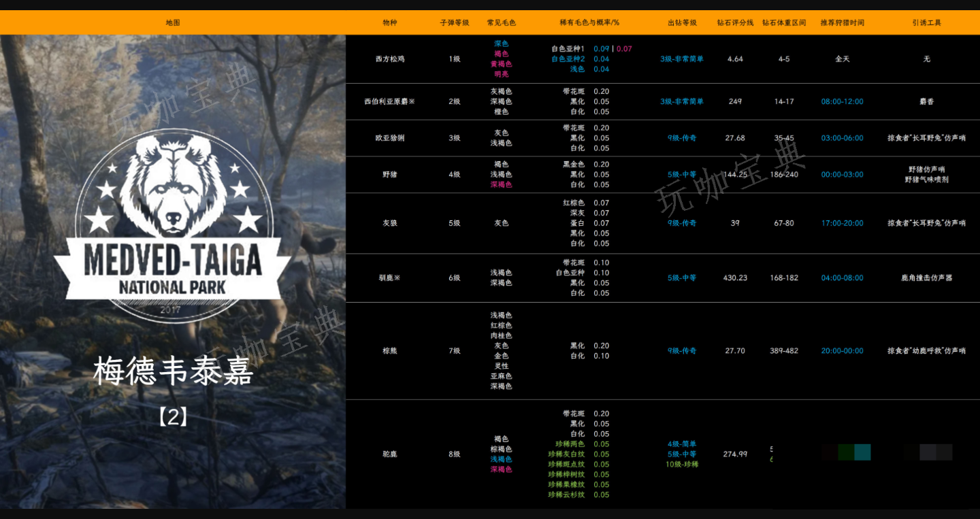Click hunting time 20:00-00:00
The image size is (980, 519).
point(843,351)
